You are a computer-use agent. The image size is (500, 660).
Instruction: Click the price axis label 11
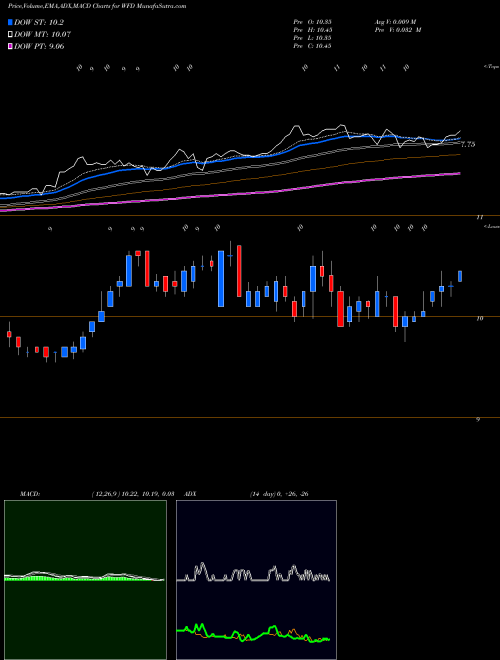[479, 218]
